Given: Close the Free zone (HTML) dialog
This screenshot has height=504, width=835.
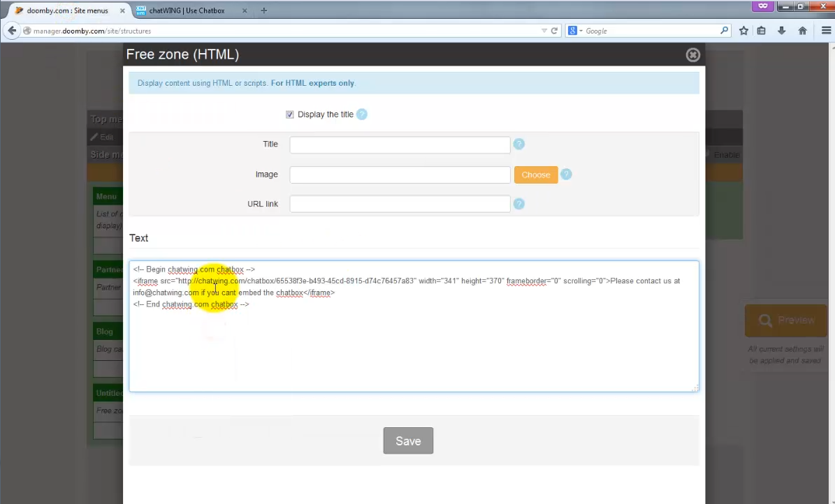Looking at the screenshot, I should pos(692,55).
